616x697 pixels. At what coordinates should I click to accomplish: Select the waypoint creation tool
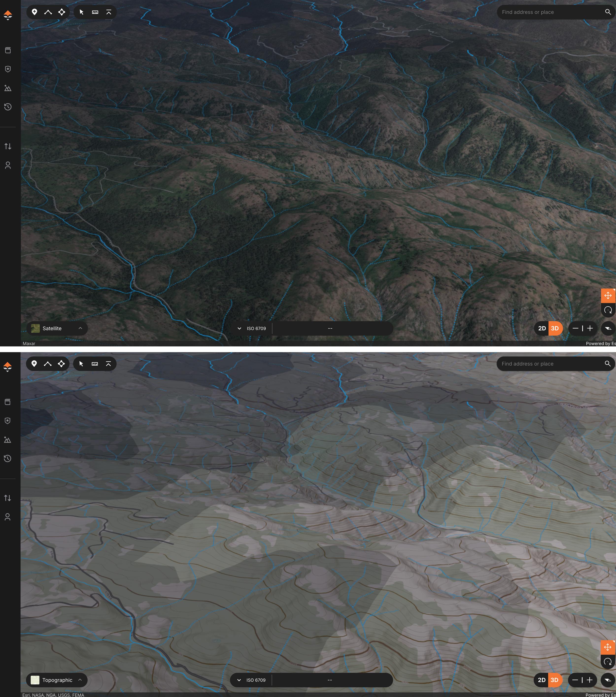(x=34, y=12)
